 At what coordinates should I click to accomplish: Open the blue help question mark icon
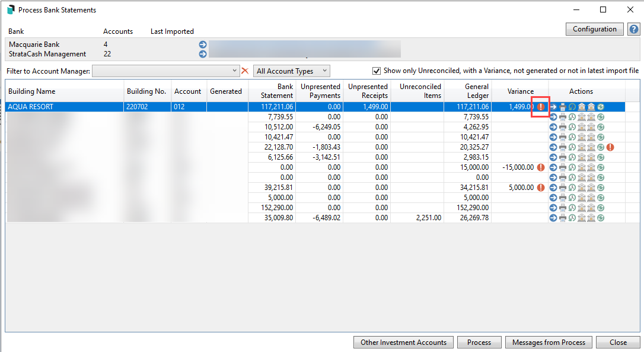pos(634,29)
